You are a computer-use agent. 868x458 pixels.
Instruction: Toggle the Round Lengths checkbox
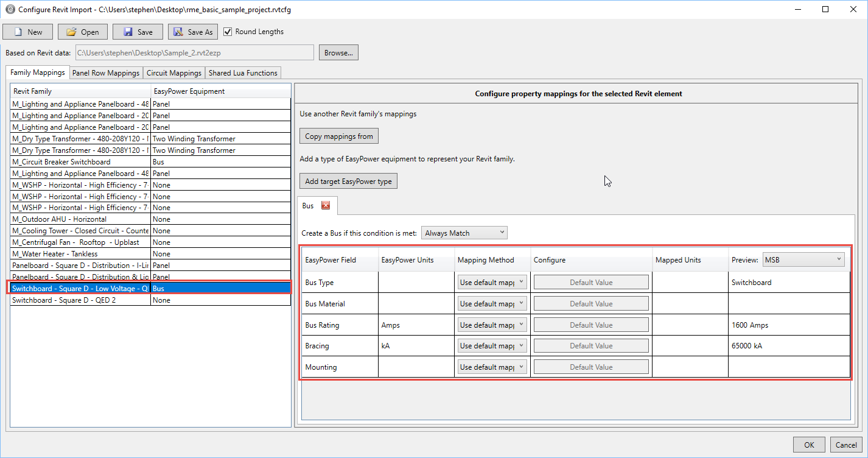point(228,32)
